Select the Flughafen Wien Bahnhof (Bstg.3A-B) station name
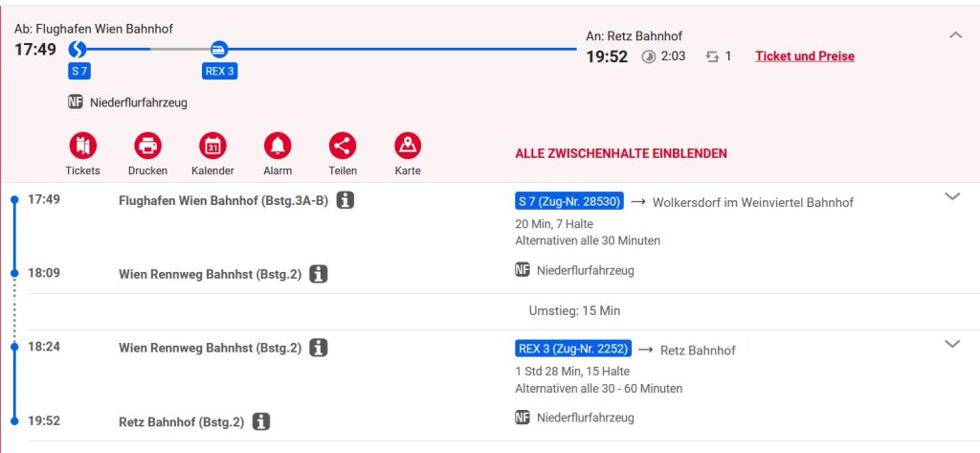The height and width of the screenshot is (453, 980). [223, 201]
